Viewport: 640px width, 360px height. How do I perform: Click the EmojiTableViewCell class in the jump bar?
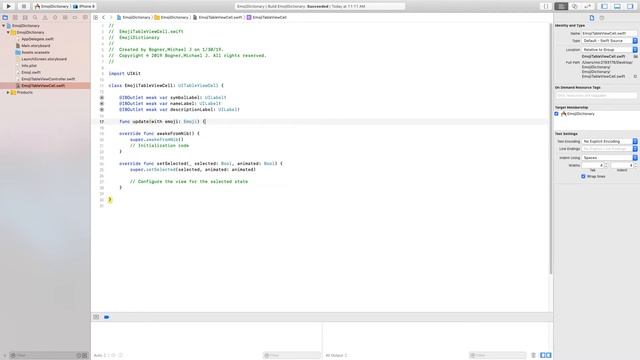coord(267,18)
